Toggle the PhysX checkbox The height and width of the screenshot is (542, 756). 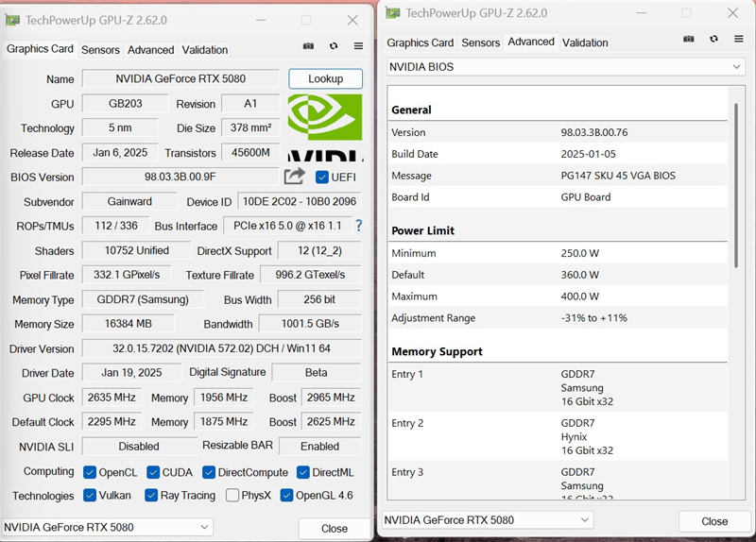[232, 495]
